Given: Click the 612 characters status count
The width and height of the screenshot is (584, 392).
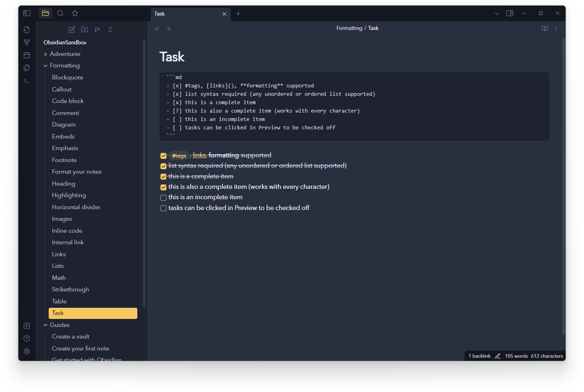Looking at the screenshot, I should click(547, 356).
